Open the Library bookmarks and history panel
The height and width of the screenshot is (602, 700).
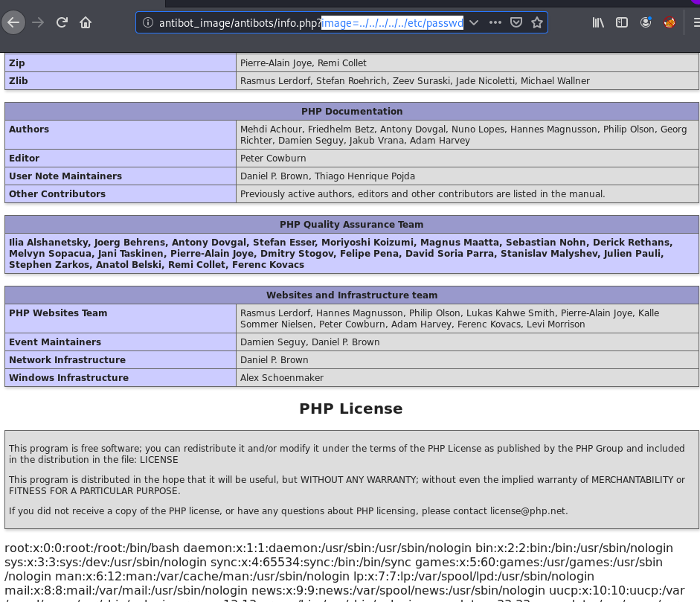(598, 22)
